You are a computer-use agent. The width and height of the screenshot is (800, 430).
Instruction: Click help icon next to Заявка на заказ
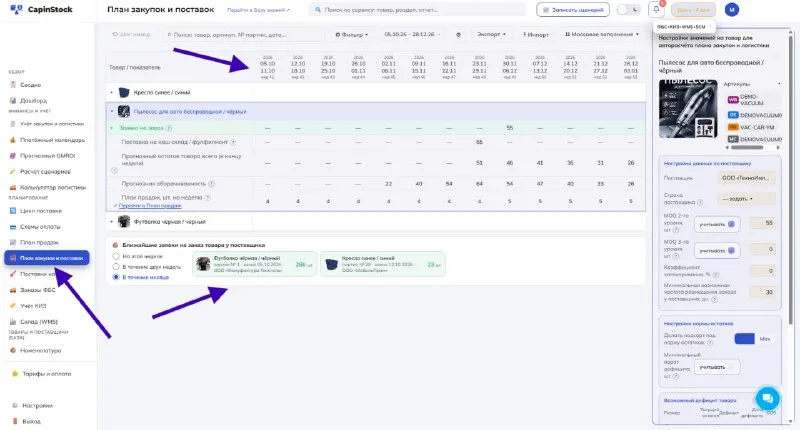[x=169, y=128]
